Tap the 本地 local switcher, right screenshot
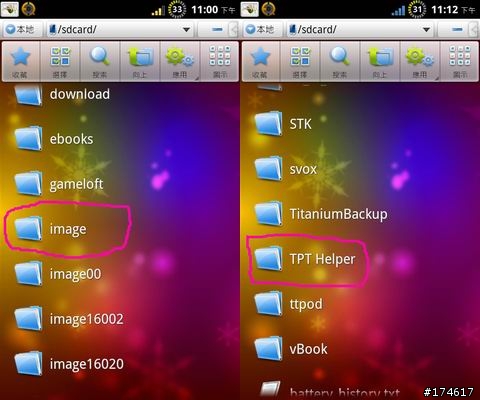480x400 pixels. pyautogui.click(x=262, y=30)
